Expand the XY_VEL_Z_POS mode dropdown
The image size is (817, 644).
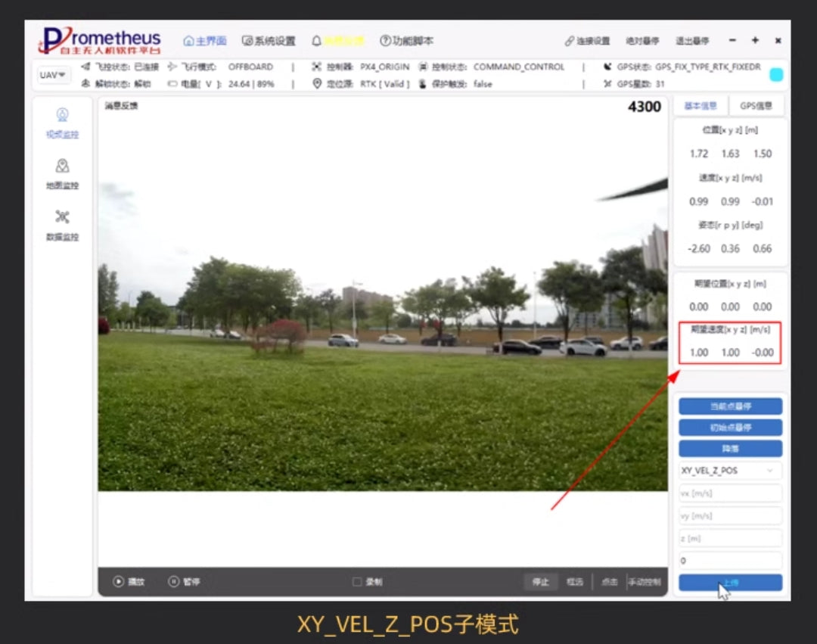coord(729,470)
